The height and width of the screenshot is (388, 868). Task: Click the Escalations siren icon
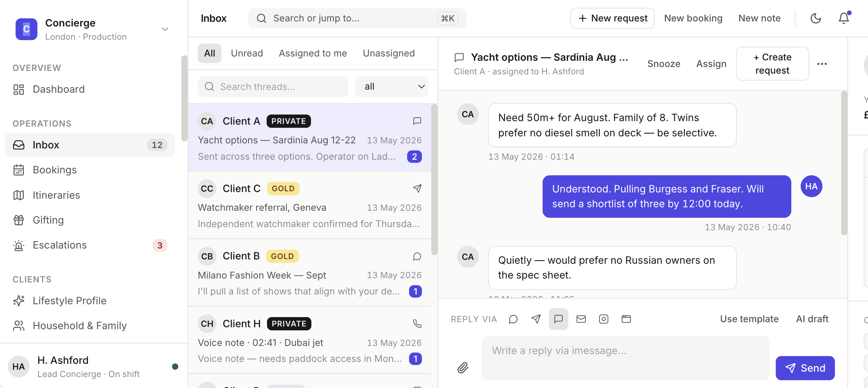pos(19,245)
